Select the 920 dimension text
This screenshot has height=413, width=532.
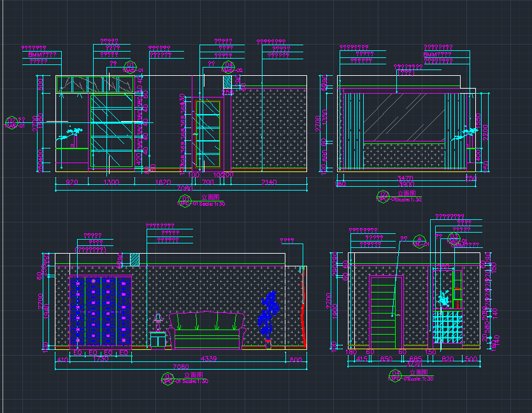(71, 182)
